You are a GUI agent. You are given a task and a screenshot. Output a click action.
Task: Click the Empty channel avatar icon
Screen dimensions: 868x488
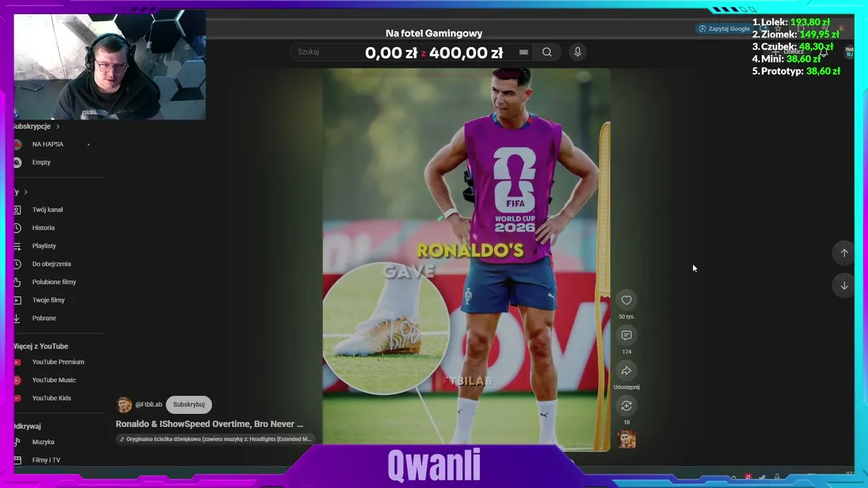(18, 163)
